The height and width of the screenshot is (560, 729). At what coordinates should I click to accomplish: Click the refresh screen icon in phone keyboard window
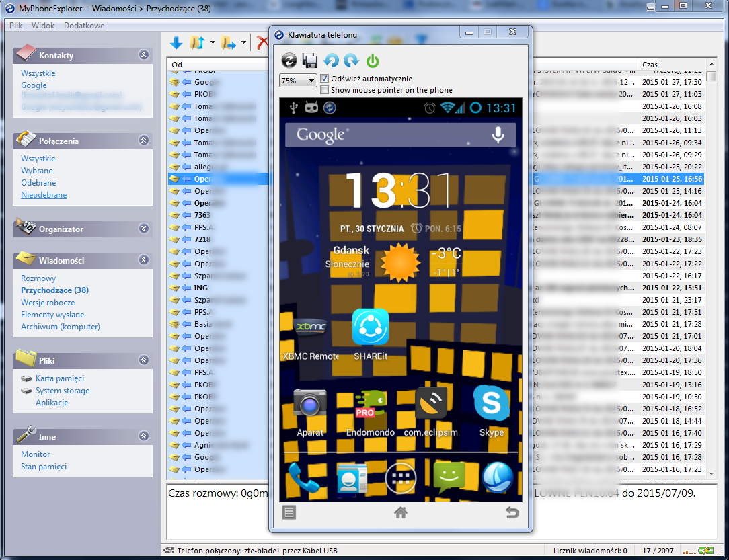point(289,61)
